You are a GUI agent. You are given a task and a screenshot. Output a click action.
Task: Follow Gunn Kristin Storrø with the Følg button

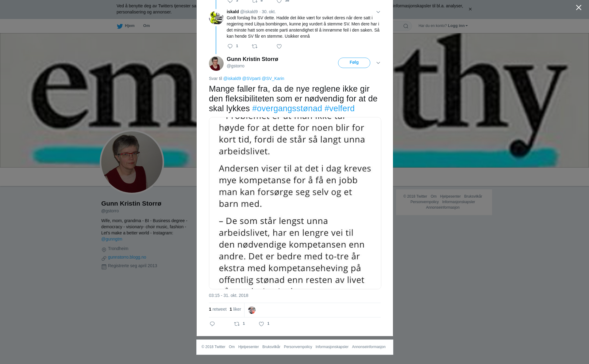click(354, 63)
